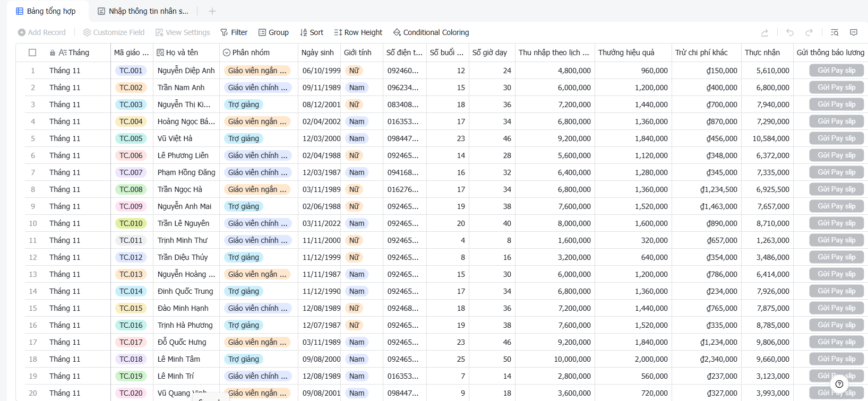Switch to Nhập thông tin nhân s... tab
The width and height of the screenshot is (868, 401).
click(143, 11)
